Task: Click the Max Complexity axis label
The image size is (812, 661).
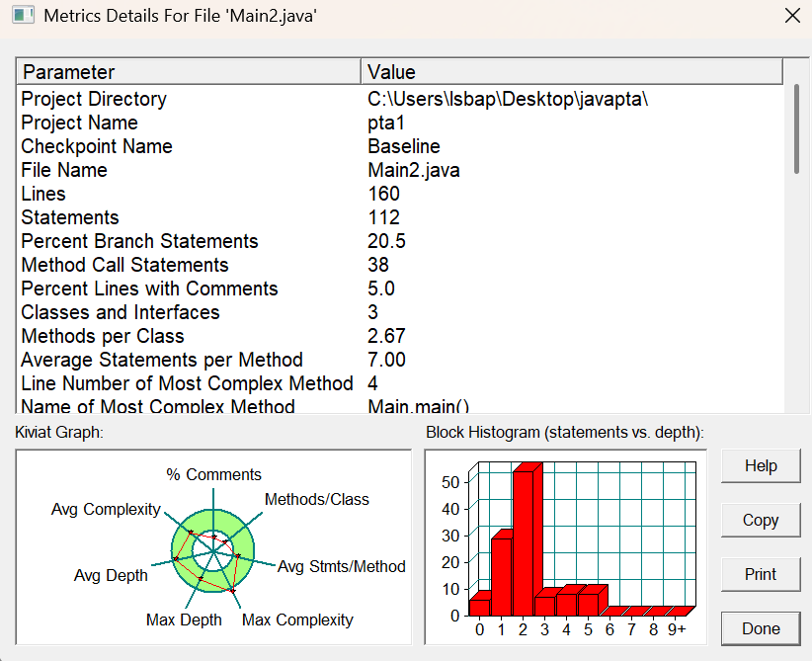Action: coord(297,620)
